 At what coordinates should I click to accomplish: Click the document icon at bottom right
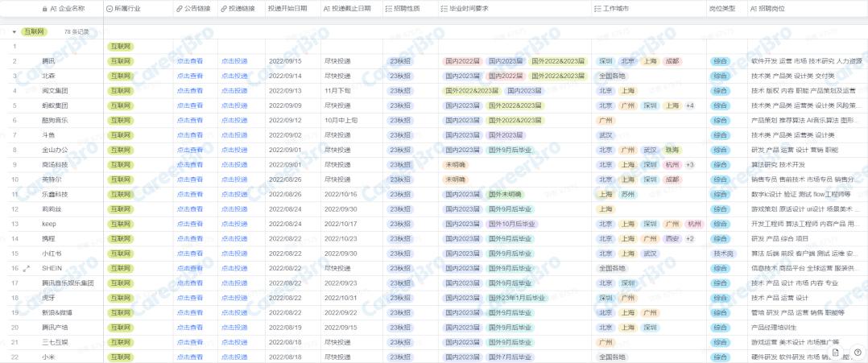836,353
